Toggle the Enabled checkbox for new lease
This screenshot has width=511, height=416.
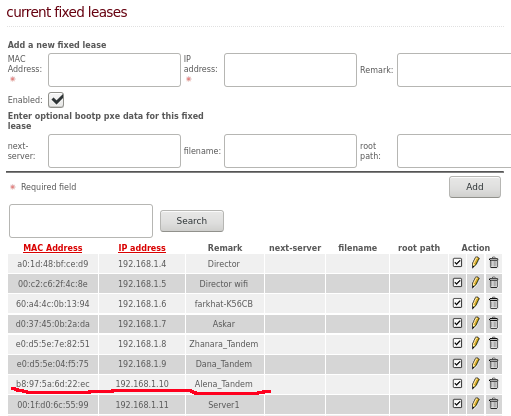point(56,100)
